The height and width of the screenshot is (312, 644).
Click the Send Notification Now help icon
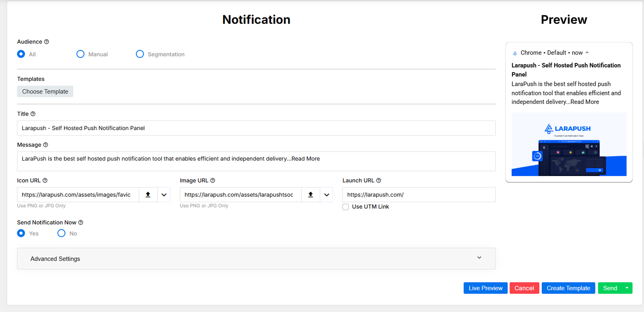point(81,222)
